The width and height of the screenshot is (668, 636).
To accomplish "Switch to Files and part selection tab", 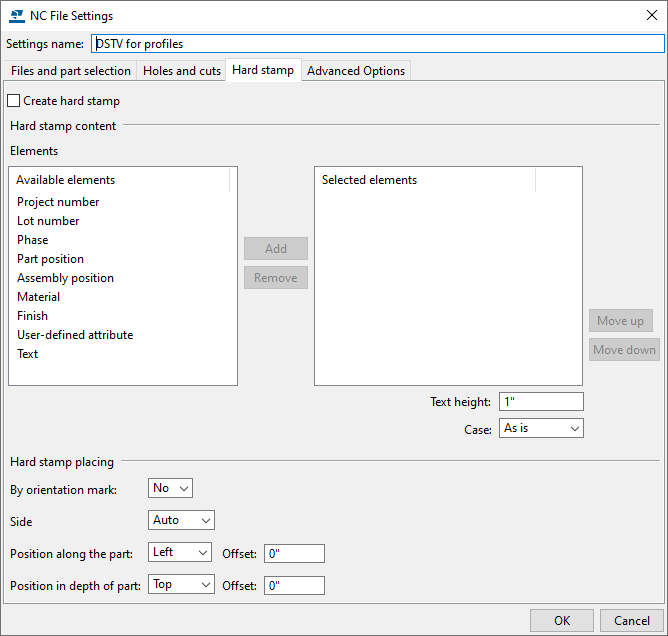I will (x=71, y=71).
